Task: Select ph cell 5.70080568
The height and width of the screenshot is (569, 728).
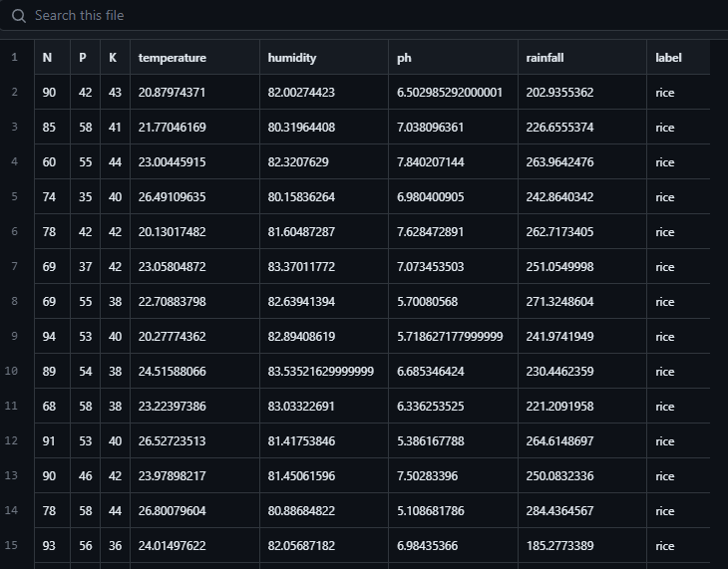Action: point(453,301)
